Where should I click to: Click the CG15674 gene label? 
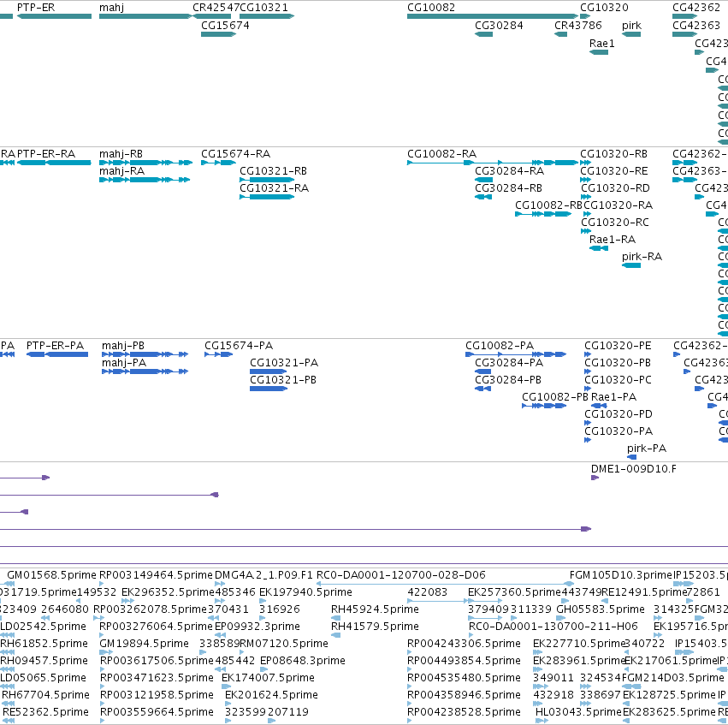(225, 26)
